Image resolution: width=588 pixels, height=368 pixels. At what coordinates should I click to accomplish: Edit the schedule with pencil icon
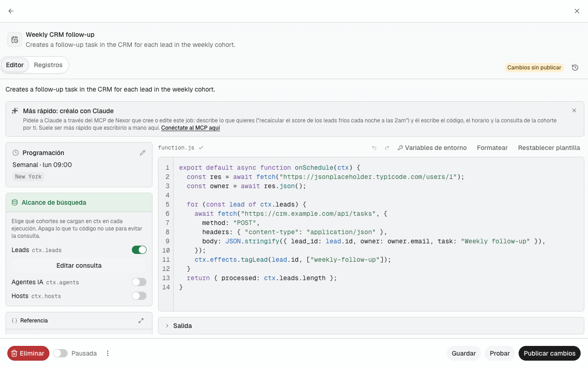coord(142,153)
